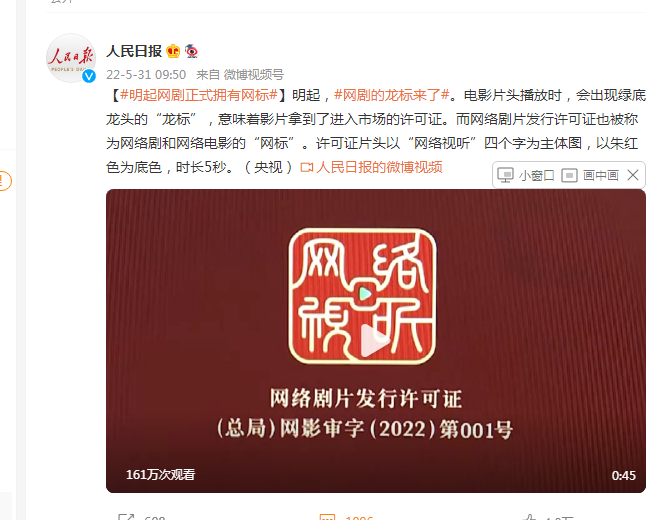Click the 人民日报 username

click(x=134, y=51)
